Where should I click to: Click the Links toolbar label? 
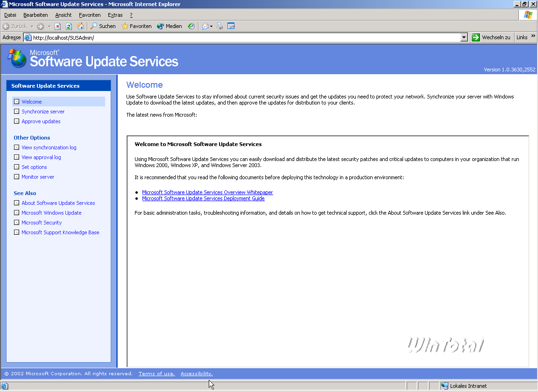point(522,37)
